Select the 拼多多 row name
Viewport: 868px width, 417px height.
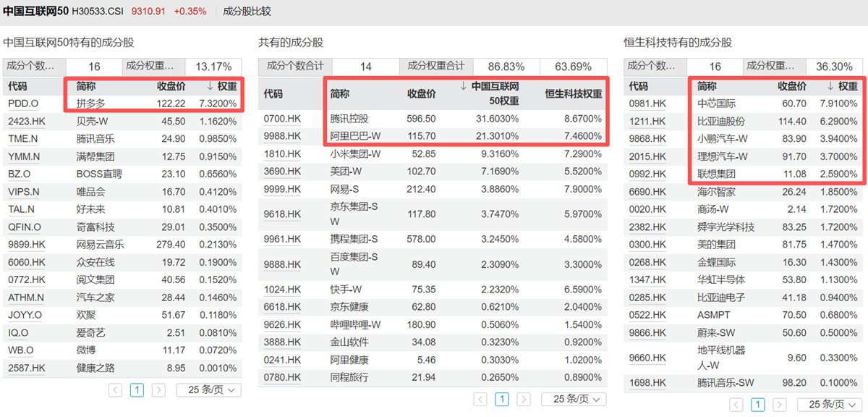[x=90, y=104]
